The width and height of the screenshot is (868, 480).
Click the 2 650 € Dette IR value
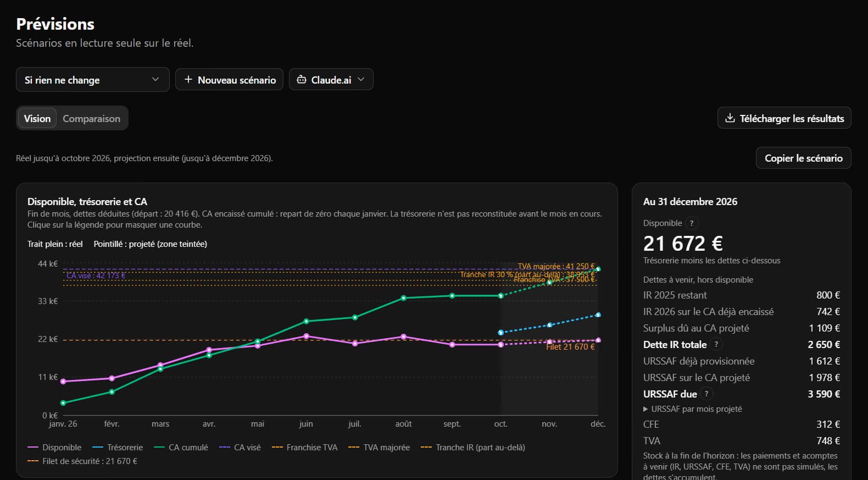point(824,345)
